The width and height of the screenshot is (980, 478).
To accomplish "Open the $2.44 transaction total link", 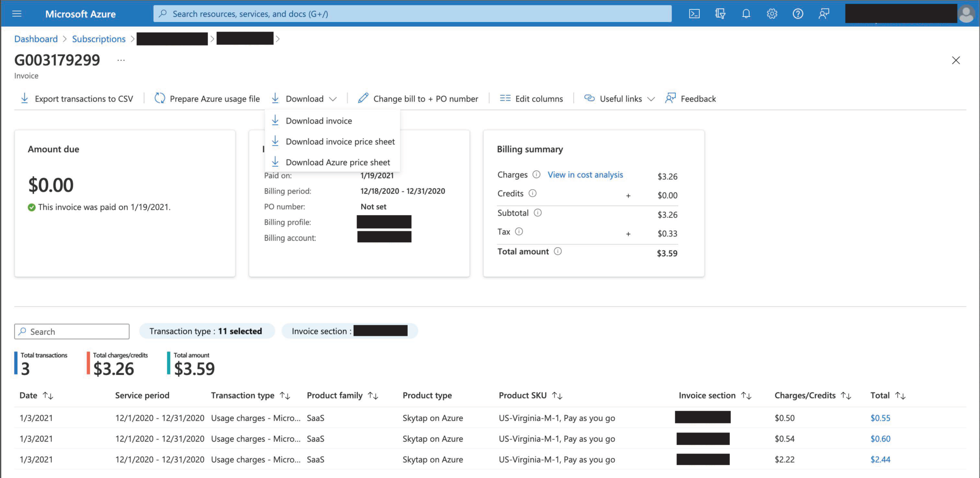I will tap(880, 459).
